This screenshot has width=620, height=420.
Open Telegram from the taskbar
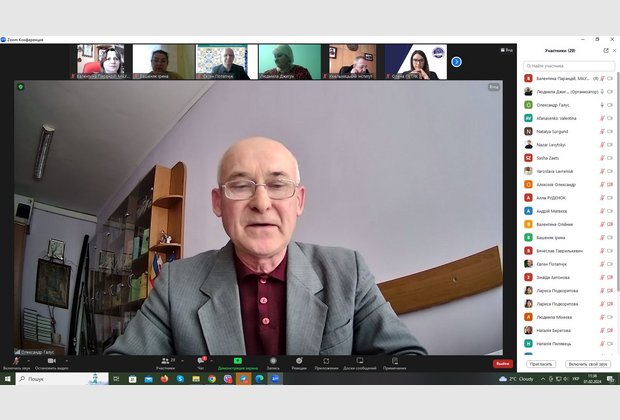244,379
